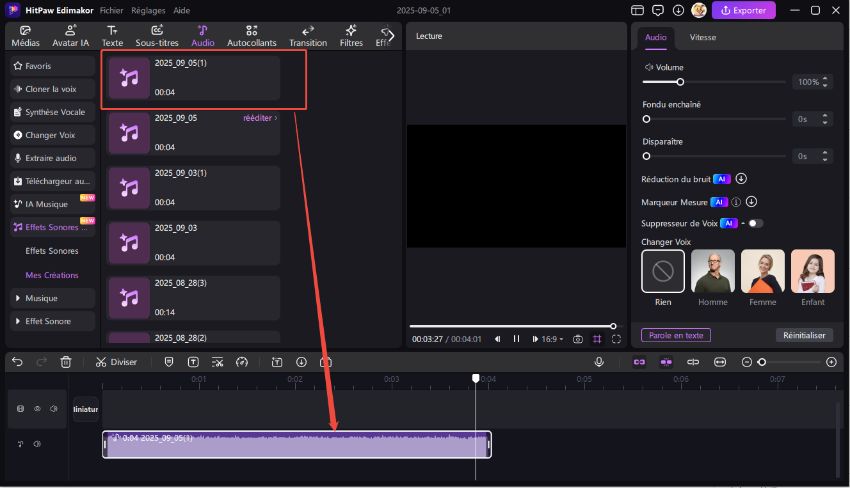Open the Filtres tab

tap(351, 36)
